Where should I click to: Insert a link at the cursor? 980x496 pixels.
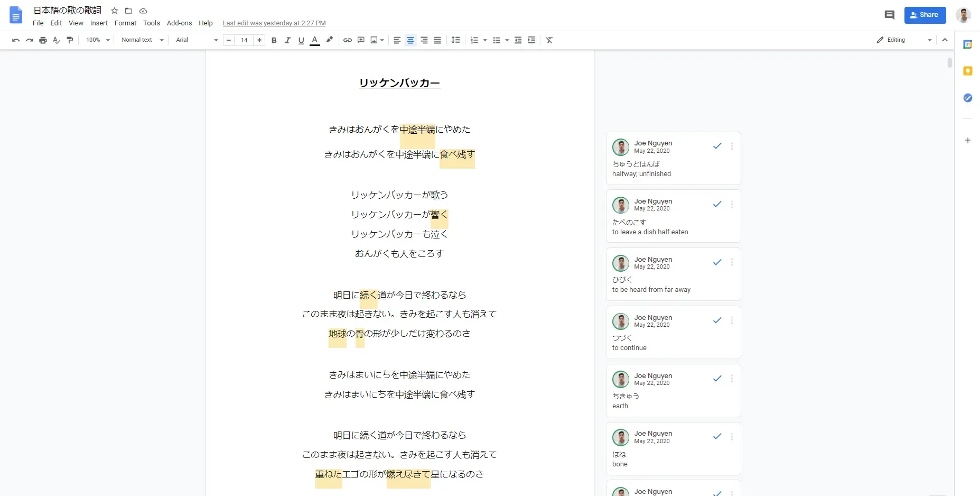347,40
